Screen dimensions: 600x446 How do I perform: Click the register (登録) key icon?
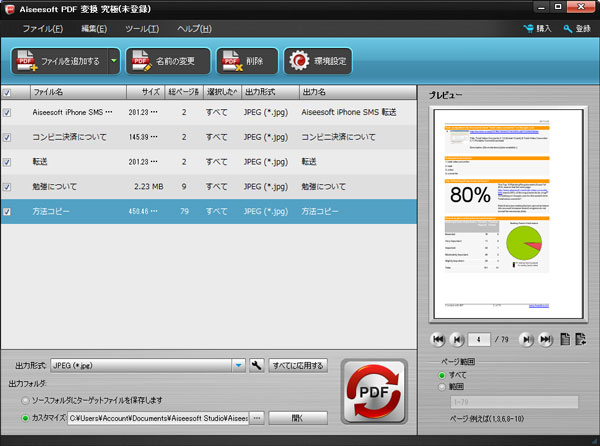[x=568, y=29]
